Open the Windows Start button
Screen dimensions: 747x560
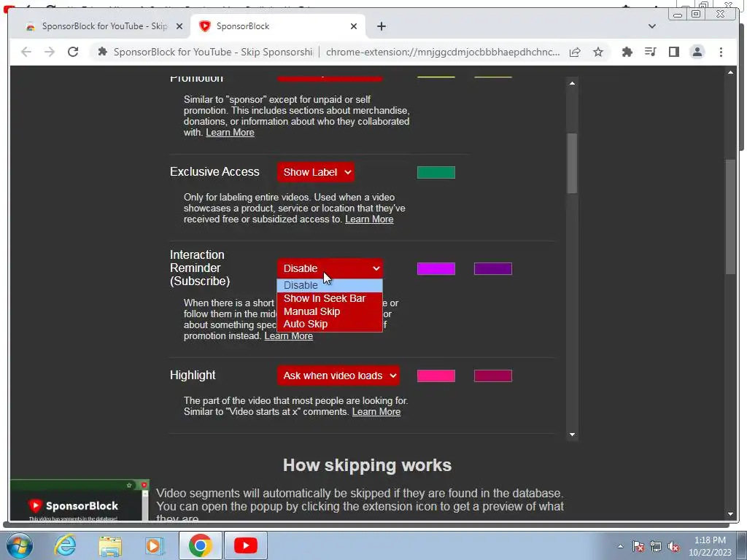pos(18,545)
